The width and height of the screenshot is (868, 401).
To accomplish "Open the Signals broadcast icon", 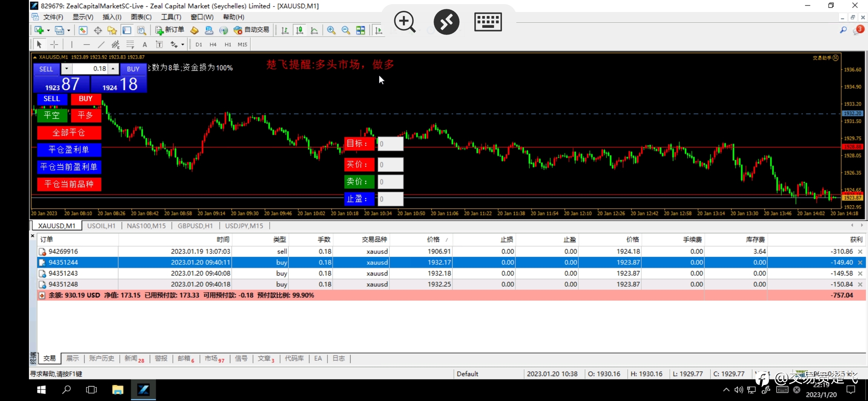I will [x=223, y=30].
